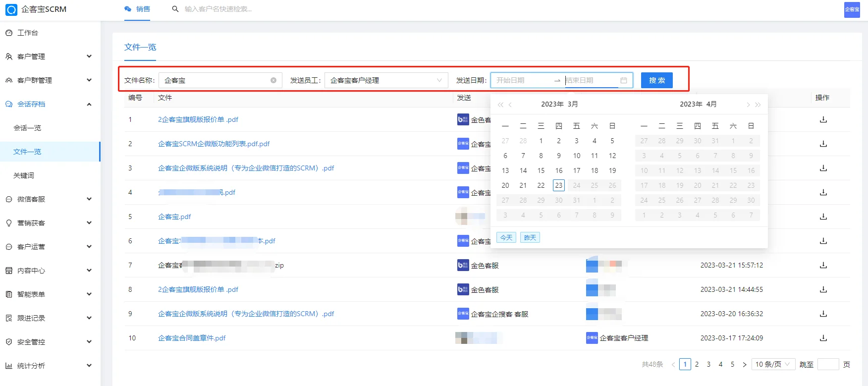This screenshot has width=868, height=386.
Task: Go to previous month in the calendar
Action: [510, 105]
